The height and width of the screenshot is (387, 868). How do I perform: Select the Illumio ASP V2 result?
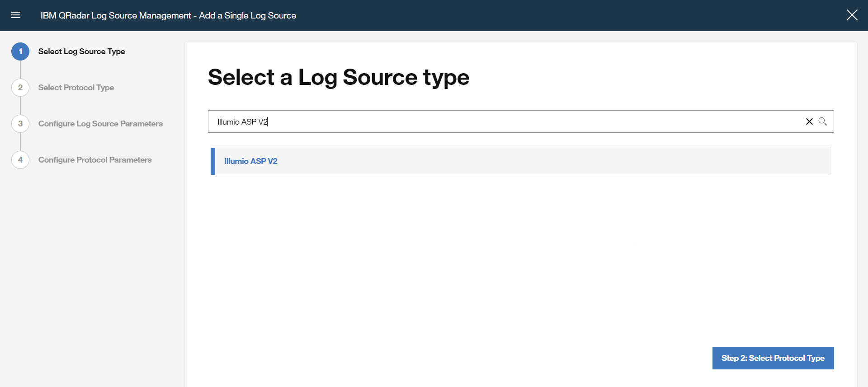pos(521,161)
